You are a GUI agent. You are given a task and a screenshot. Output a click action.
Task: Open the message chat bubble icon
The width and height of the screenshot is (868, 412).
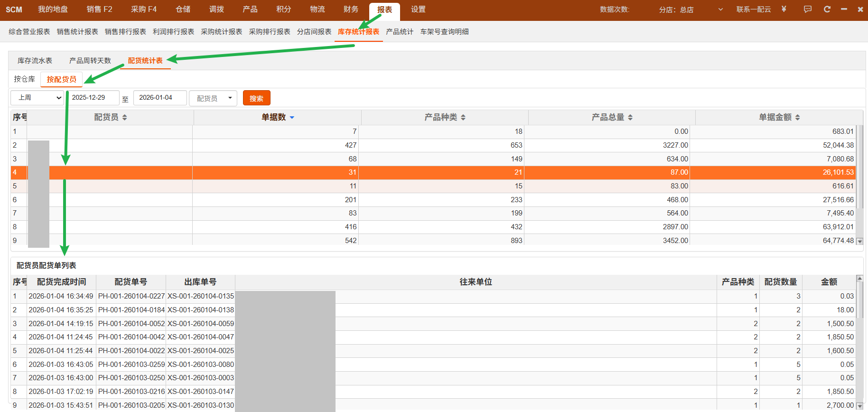point(808,9)
